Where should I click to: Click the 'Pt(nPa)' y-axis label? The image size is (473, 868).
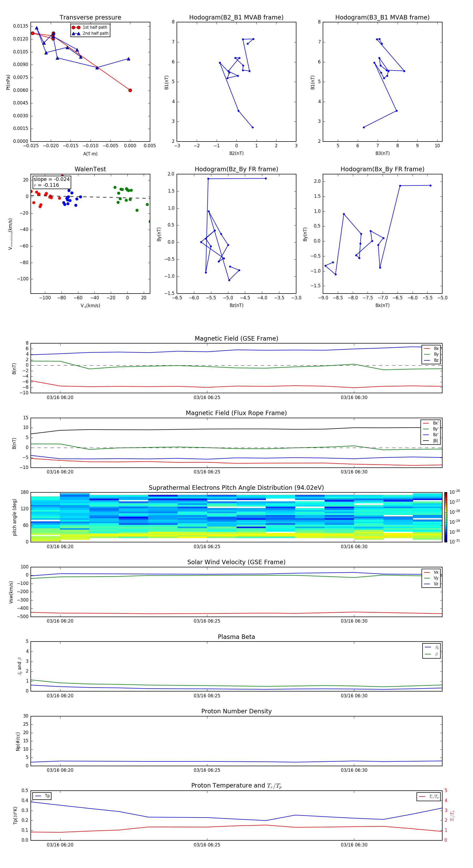[8, 82]
